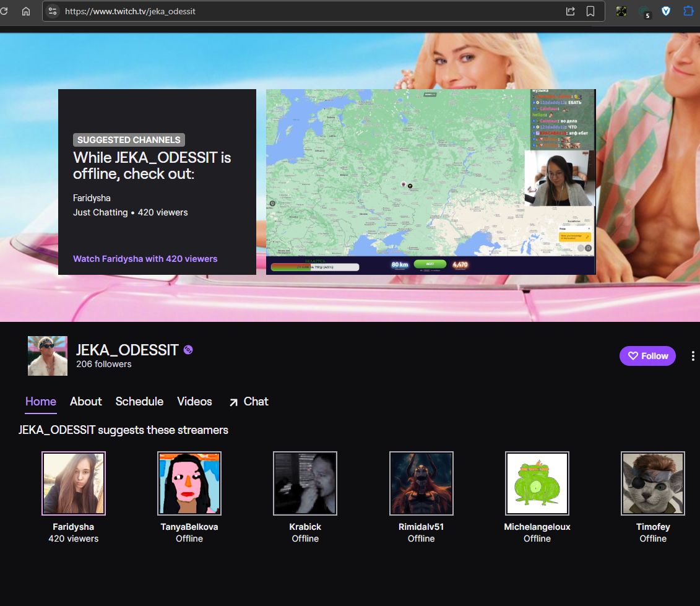Open the extension with badge 5
Screen dimensions: 700x606
tap(645, 12)
